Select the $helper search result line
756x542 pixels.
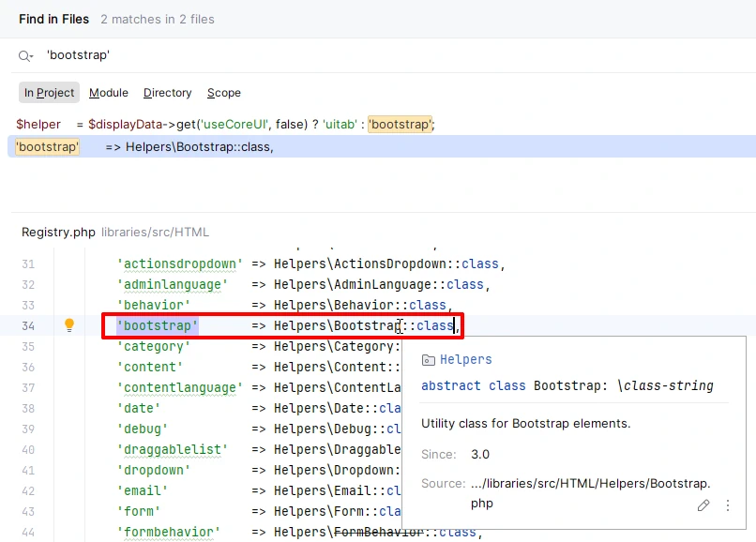(188, 124)
